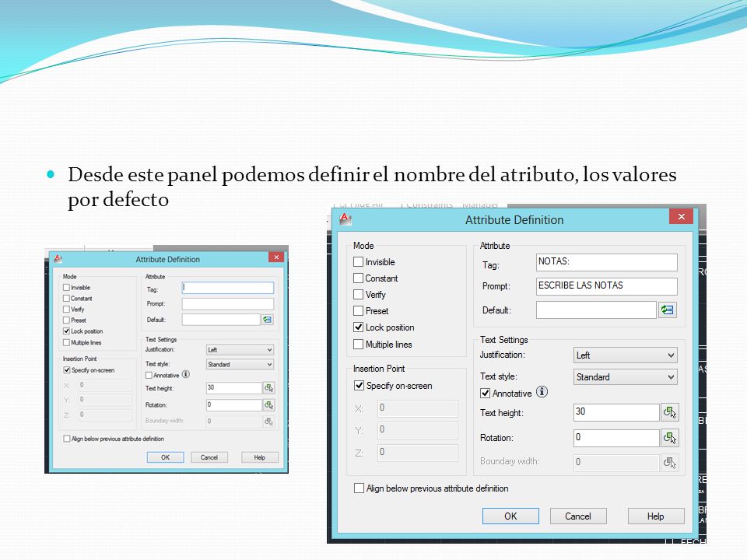Uncheck Lock position in large dialog
Image resolution: width=747 pixels, height=560 pixels.
tap(358, 327)
